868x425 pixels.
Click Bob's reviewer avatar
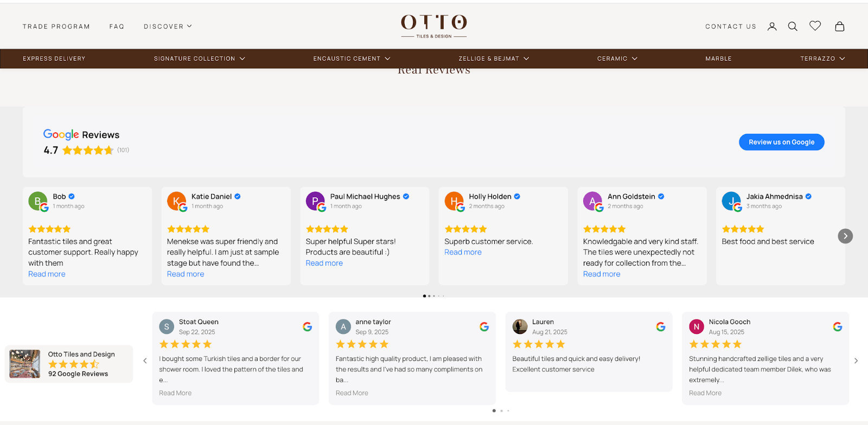point(37,201)
